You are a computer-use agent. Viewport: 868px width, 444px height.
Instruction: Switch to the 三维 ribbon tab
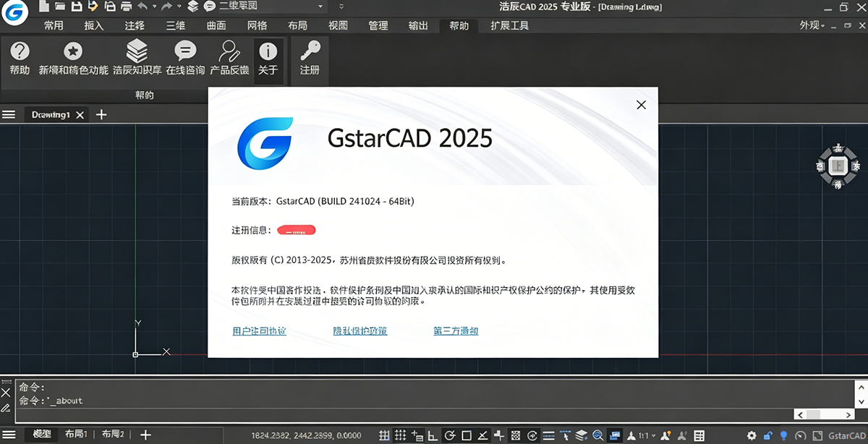tap(175, 25)
